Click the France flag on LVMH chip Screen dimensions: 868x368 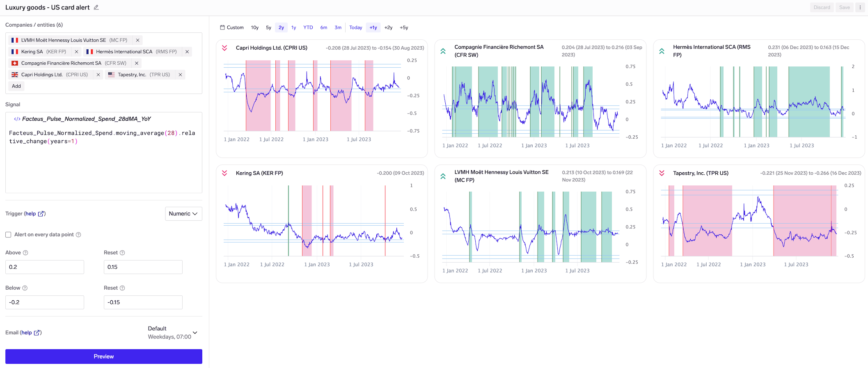pos(15,40)
